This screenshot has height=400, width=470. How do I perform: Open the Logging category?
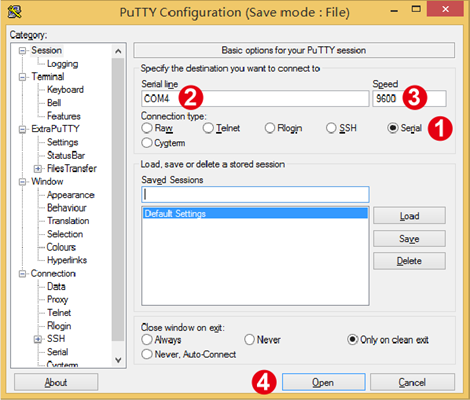tap(62, 64)
